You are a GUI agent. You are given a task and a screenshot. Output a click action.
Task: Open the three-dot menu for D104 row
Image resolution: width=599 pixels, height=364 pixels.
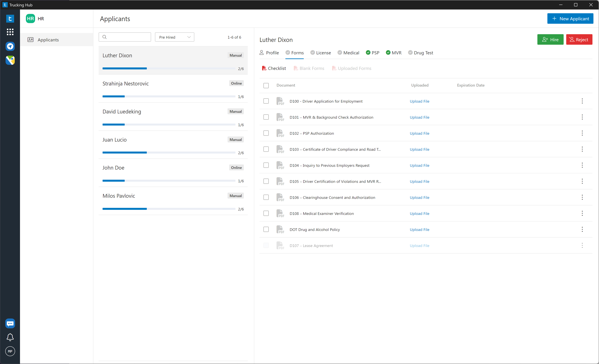tap(582, 165)
